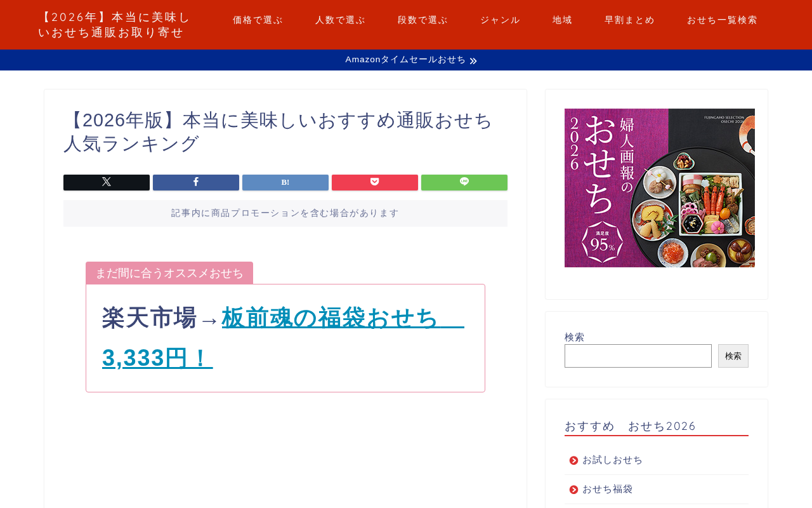Open the 価格で選ぶ menu
This screenshot has height=508, width=812.
click(258, 20)
